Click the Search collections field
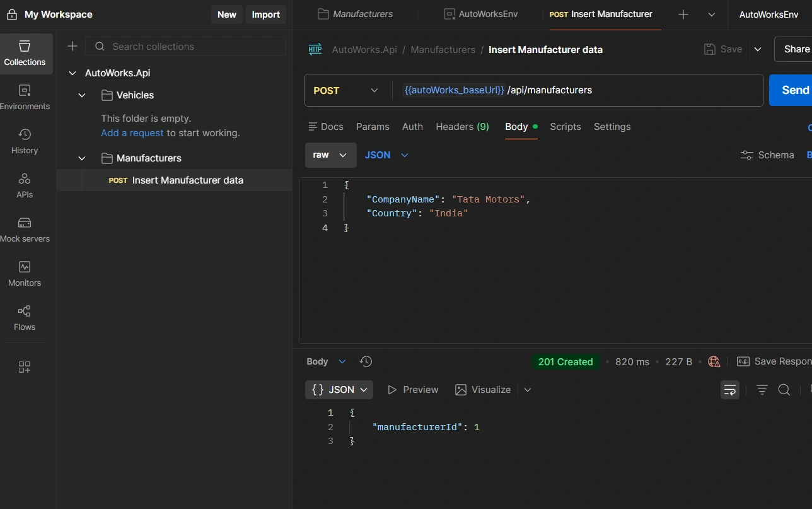Screen dimensions: 812x509 tap(185, 46)
